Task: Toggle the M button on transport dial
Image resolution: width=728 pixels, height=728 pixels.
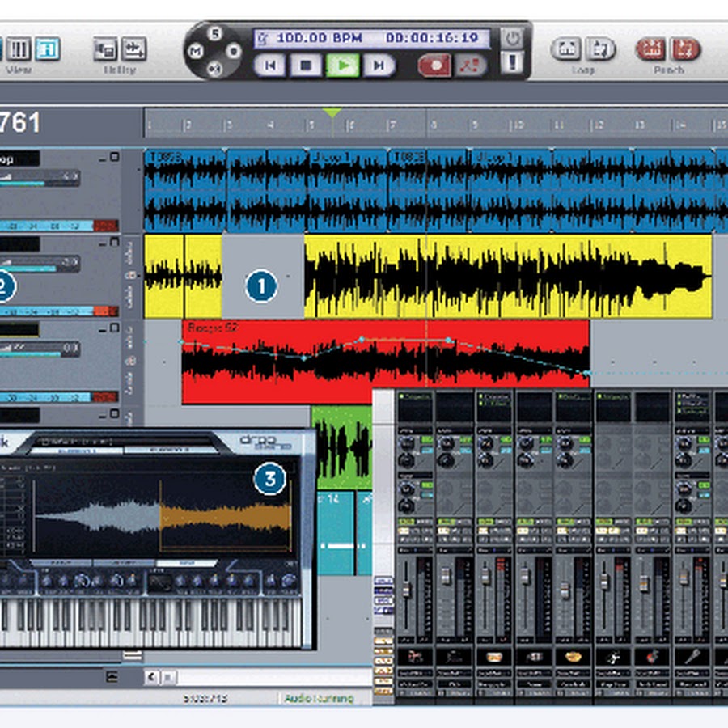Action: [x=196, y=51]
